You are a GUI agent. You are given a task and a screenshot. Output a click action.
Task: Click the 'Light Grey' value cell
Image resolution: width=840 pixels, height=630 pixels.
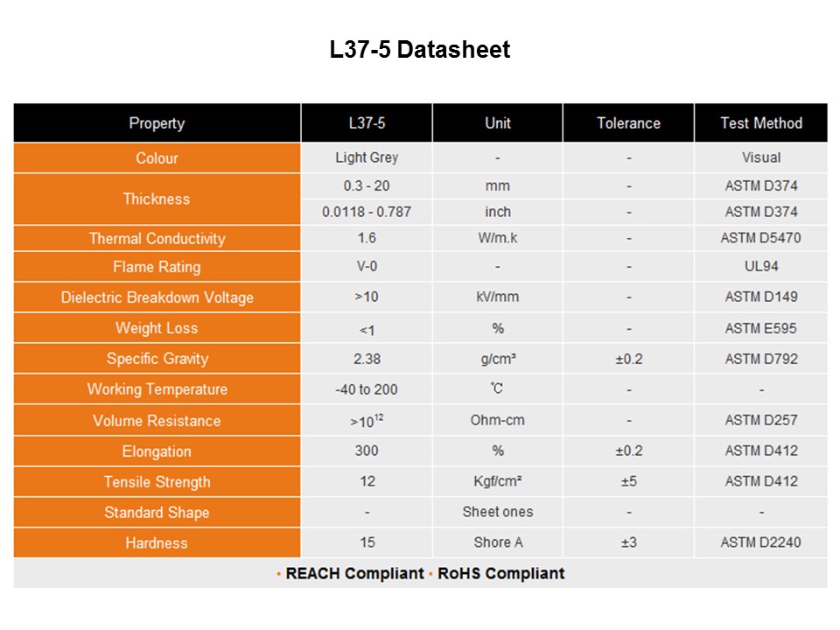click(367, 157)
